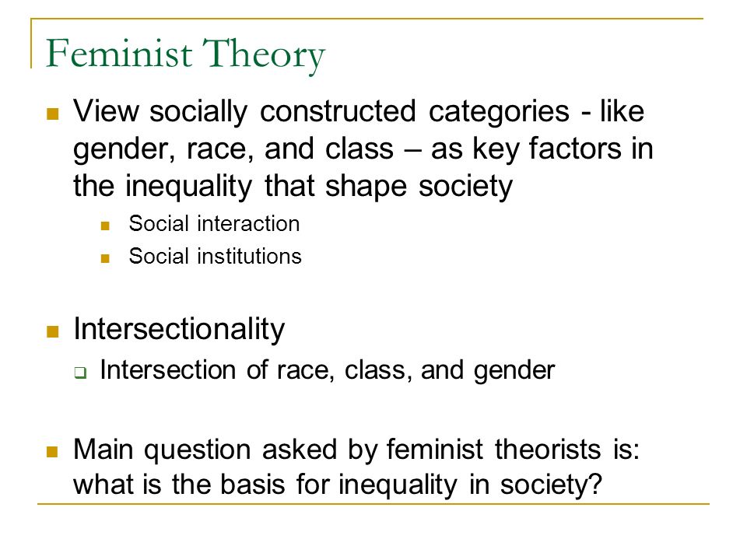This screenshot has width=747, height=560.
Task: Click the line 'View socially constructed categories - like'
Action: click(x=359, y=112)
